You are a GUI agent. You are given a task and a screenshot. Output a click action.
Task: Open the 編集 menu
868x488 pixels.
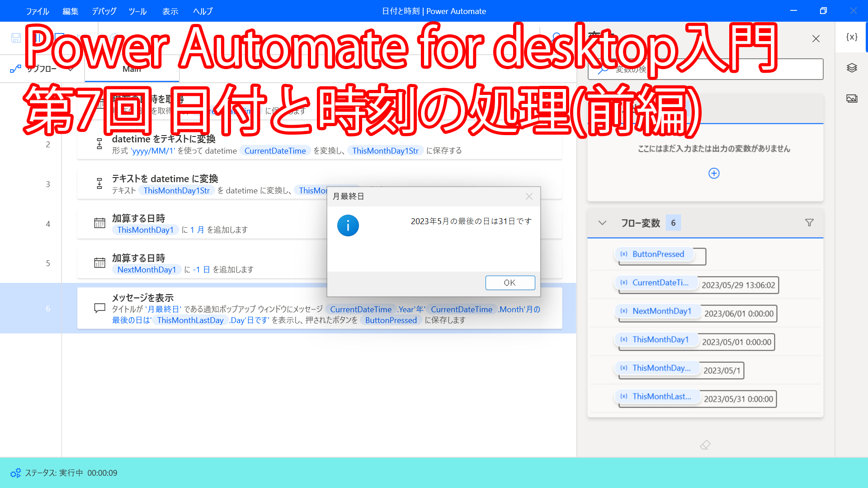(x=71, y=11)
